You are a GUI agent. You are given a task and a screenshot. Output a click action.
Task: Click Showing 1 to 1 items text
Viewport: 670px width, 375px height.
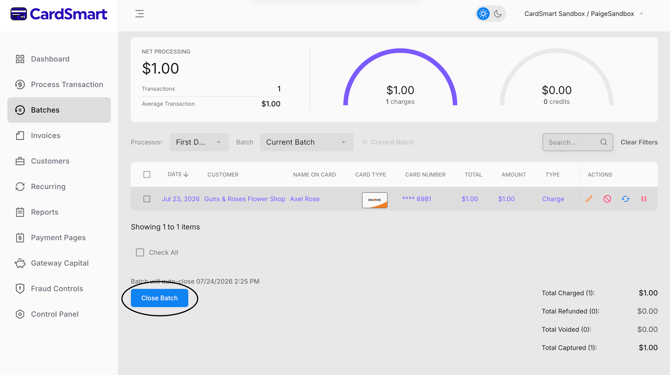click(x=165, y=227)
